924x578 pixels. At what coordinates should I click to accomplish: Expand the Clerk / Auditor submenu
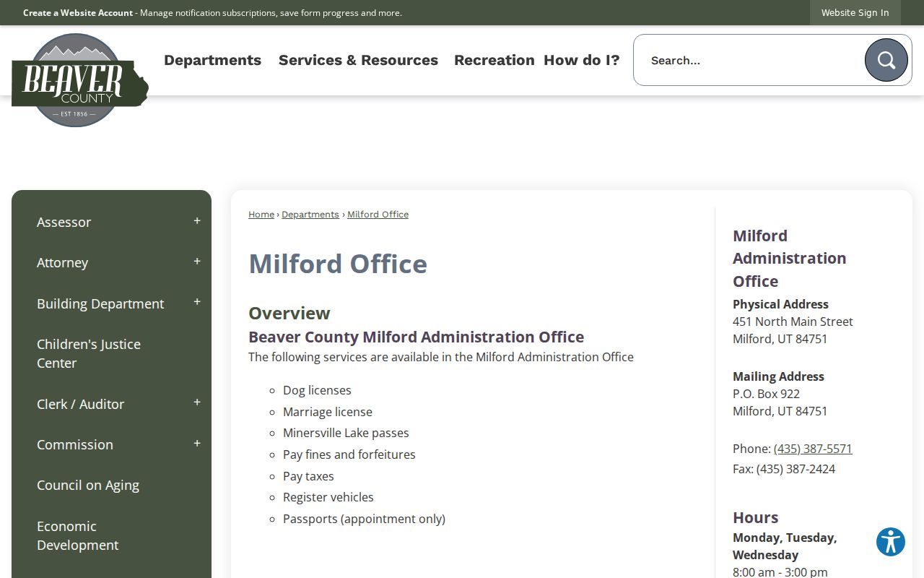pyautogui.click(x=197, y=403)
